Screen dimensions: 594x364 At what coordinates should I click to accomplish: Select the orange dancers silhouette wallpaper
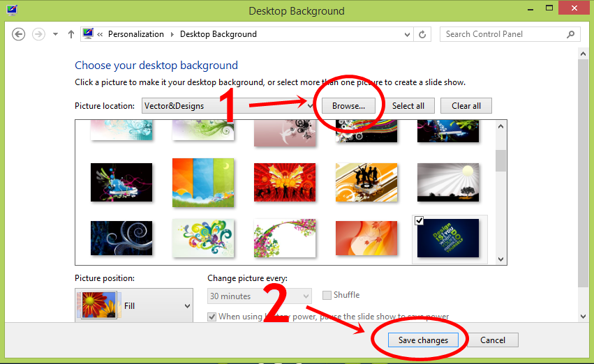click(366, 183)
